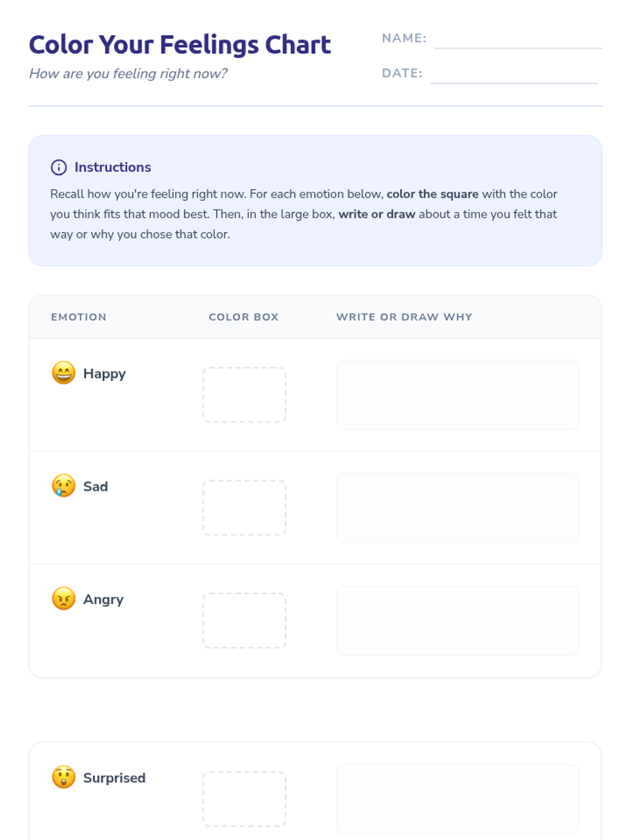
Task: Select the Surprised color box
Action: [245, 799]
